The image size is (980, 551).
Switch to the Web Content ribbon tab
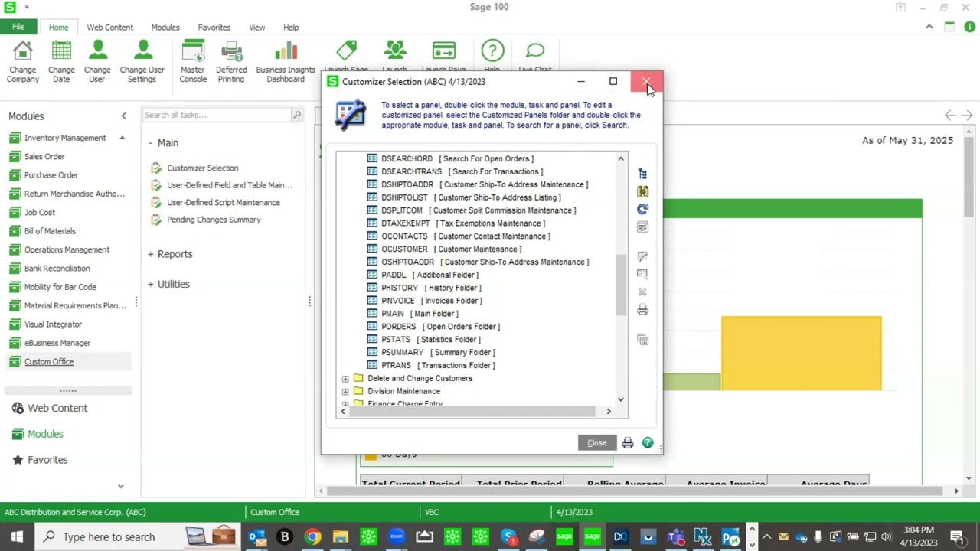click(109, 28)
